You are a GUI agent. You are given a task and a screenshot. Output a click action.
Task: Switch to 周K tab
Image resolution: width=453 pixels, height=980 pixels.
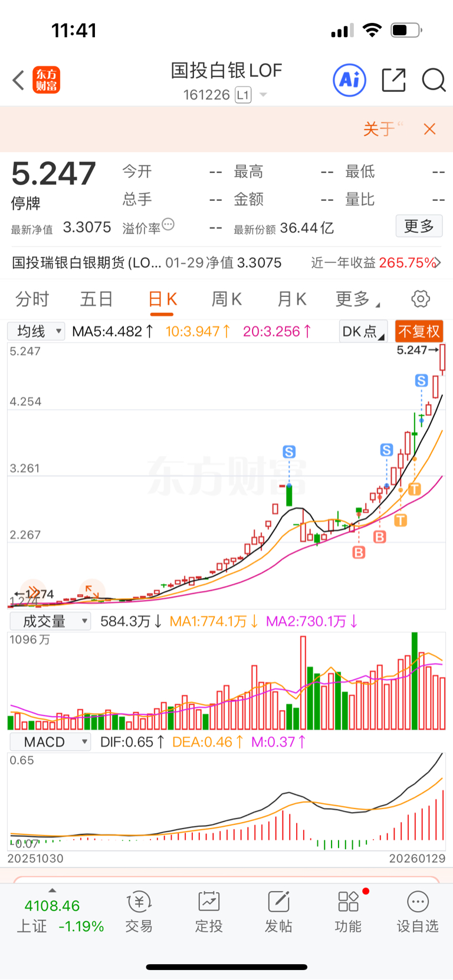[226, 299]
